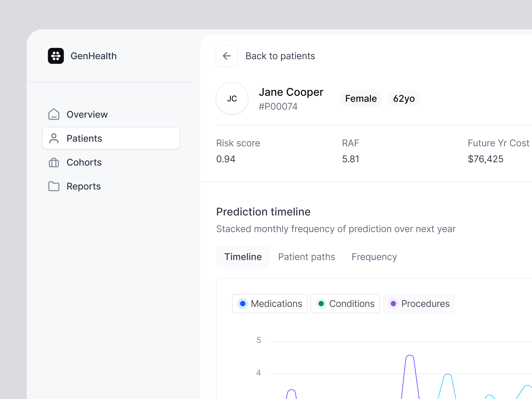Click the patient ID #P00074
This screenshot has width=532, height=399.
(x=278, y=106)
